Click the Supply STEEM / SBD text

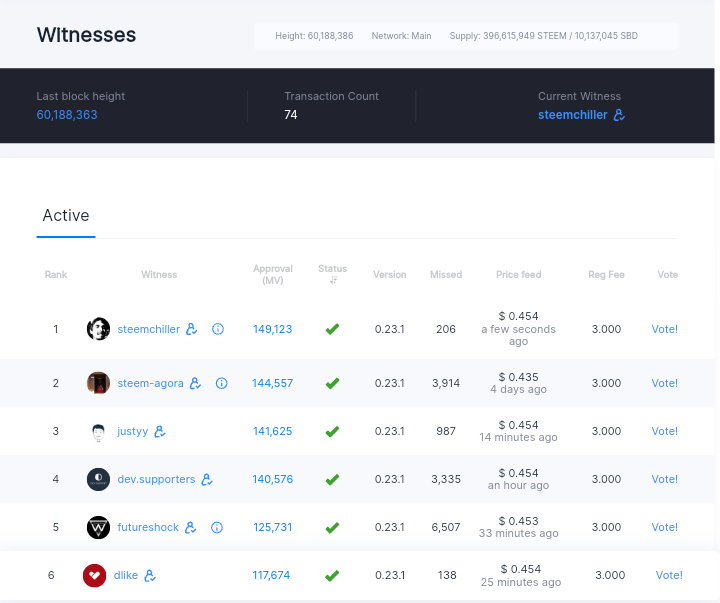pyautogui.click(x=543, y=36)
